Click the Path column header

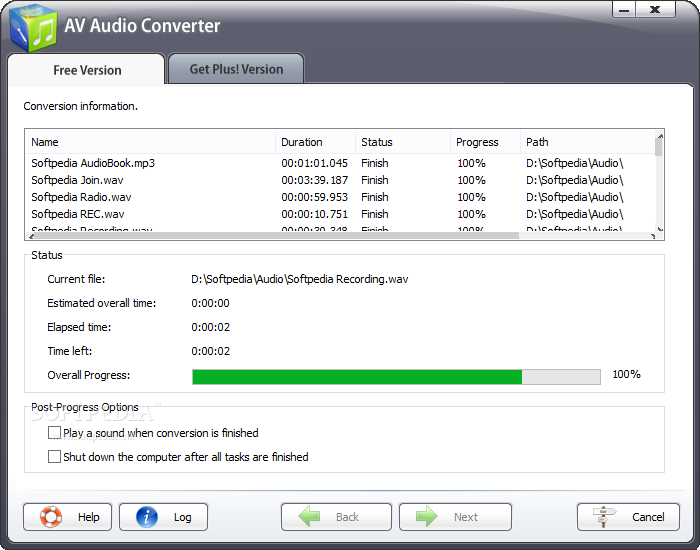pos(588,142)
